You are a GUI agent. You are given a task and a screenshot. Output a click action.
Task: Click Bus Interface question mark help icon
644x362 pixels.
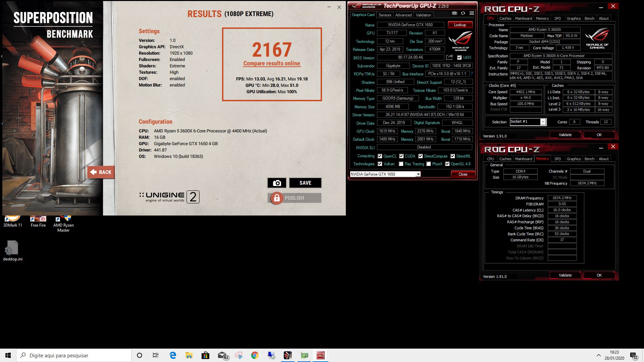click(x=472, y=74)
